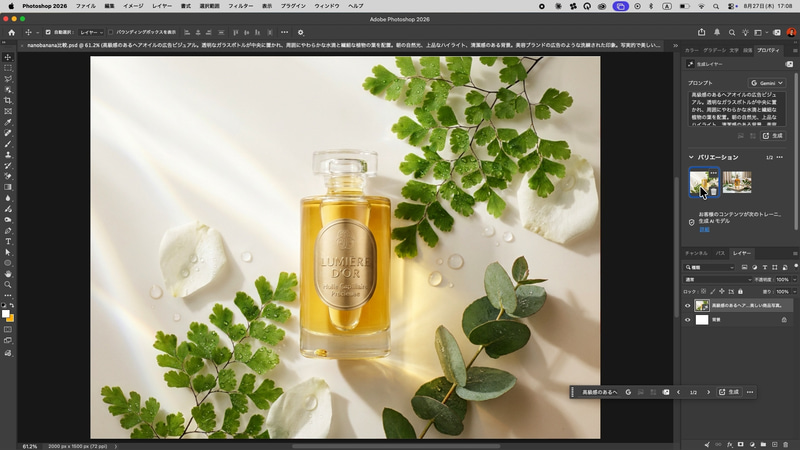The image size is (800, 450).
Task: Open the options bar settings gear
Action: click(301, 32)
